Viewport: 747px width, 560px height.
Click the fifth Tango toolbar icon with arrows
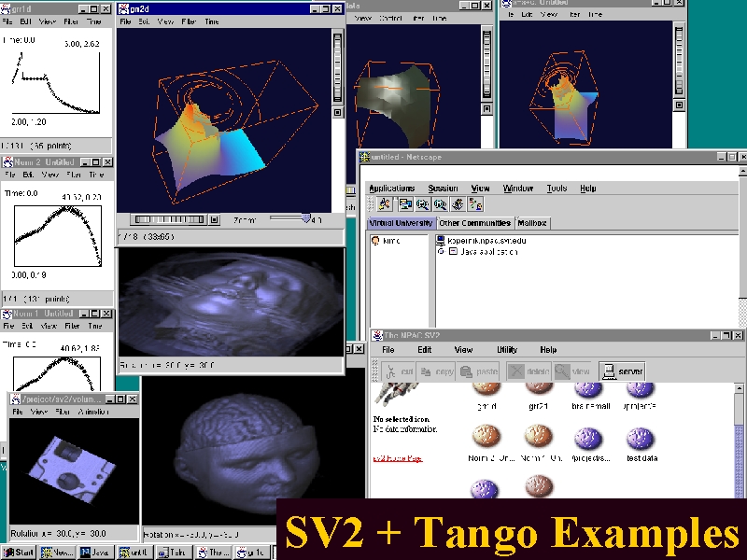click(x=458, y=204)
